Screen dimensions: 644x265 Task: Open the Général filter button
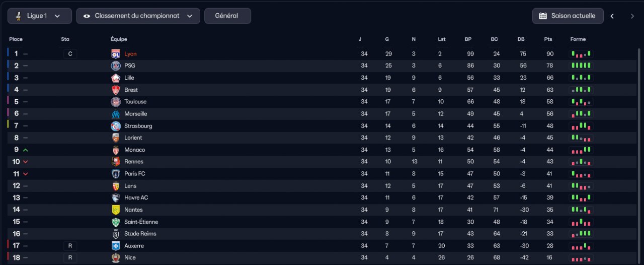pos(227,16)
